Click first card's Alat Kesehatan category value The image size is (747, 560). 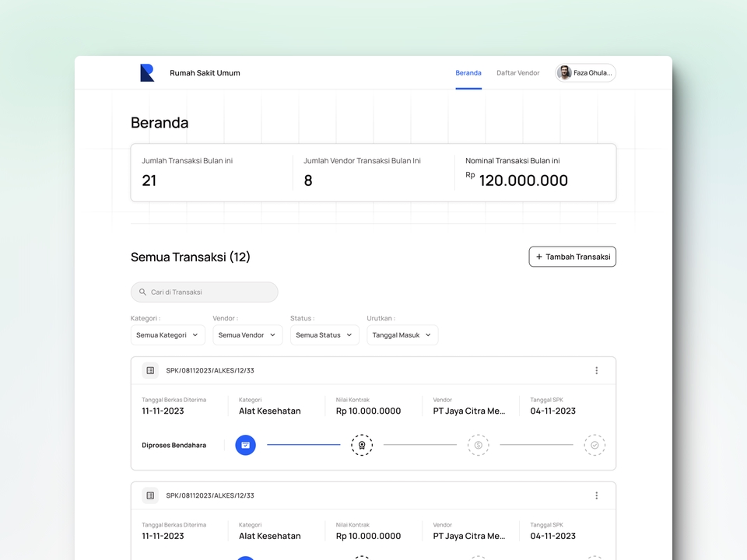point(270,411)
